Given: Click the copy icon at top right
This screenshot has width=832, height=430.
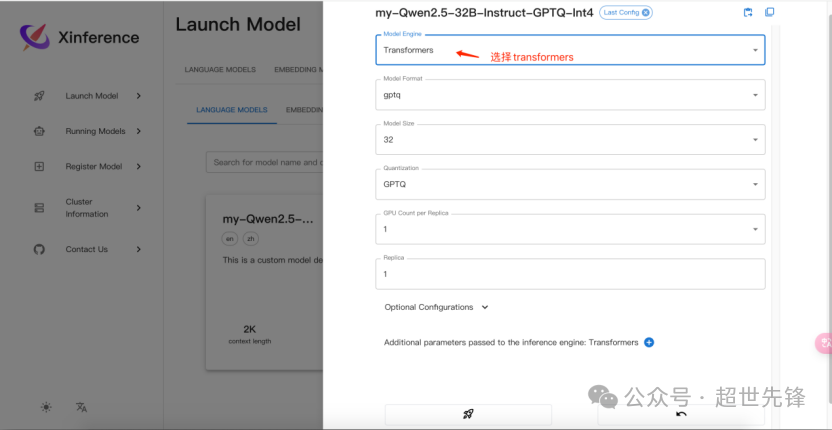Looking at the screenshot, I should [x=769, y=12].
